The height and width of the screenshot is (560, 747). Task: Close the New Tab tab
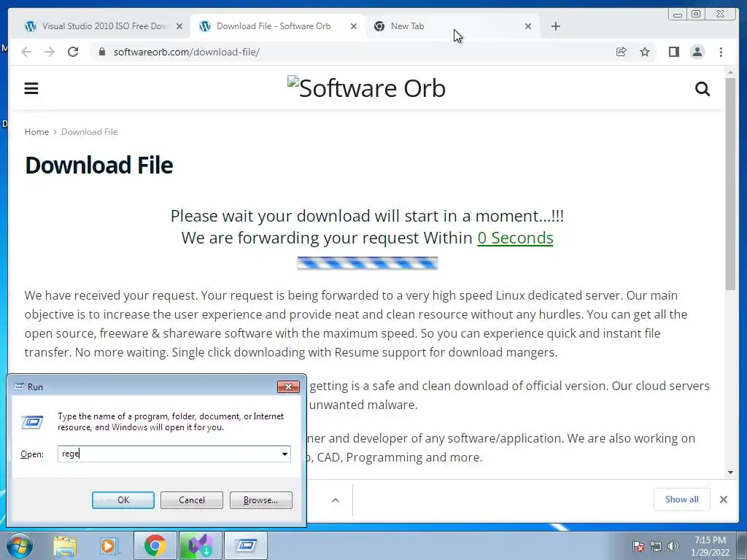[528, 26]
